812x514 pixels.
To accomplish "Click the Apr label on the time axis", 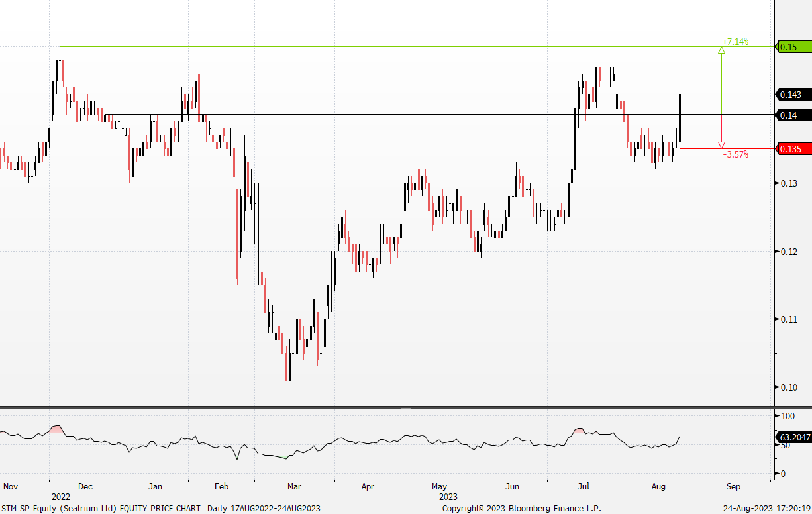I will 368,486.
